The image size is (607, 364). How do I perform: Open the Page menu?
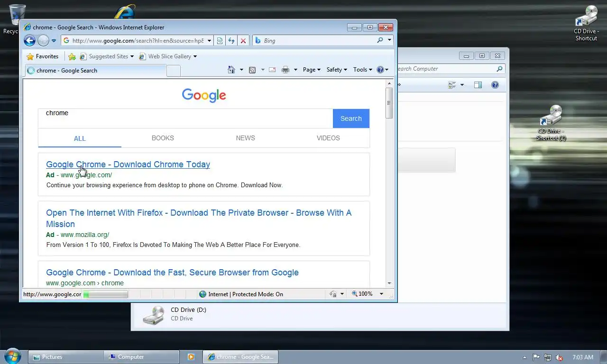point(312,70)
